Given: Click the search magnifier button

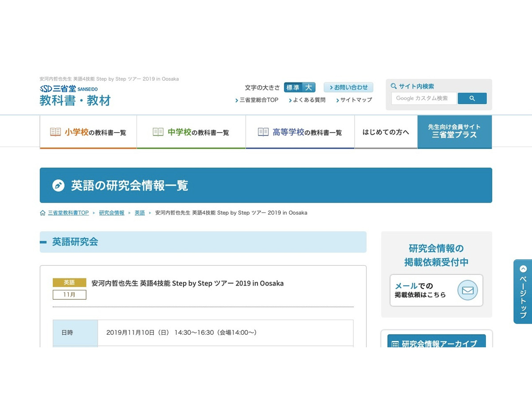Looking at the screenshot, I should (x=472, y=98).
